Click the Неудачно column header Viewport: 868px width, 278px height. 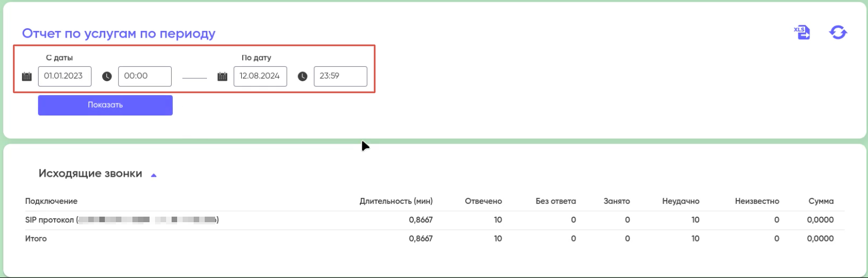click(x=680, y=201)
